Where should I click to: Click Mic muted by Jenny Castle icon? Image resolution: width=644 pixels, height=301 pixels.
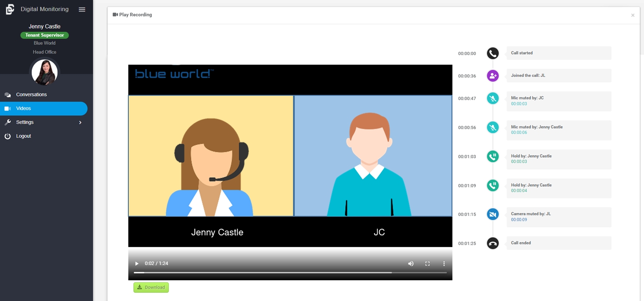pos(493,128)
